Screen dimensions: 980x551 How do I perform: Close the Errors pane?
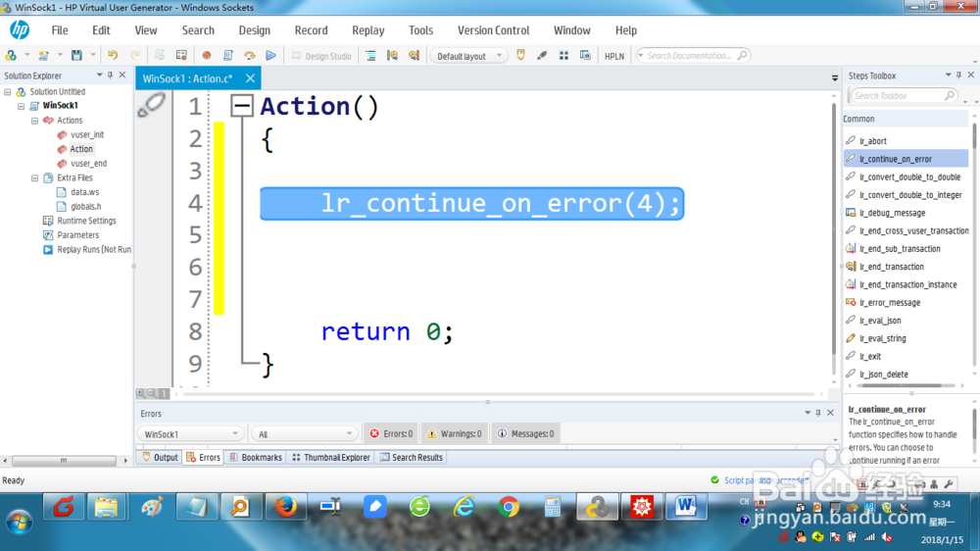pos(831,413)
